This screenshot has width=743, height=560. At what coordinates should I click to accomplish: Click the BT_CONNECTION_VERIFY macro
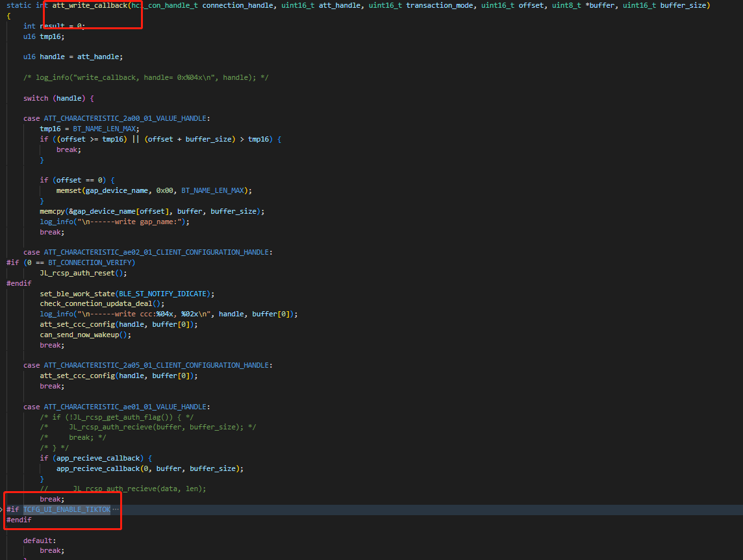90,262
